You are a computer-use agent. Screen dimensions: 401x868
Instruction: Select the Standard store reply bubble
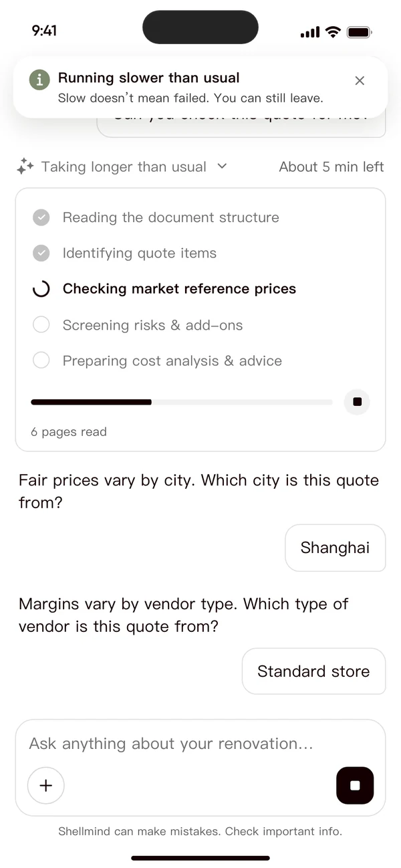[x=314, y=671]
